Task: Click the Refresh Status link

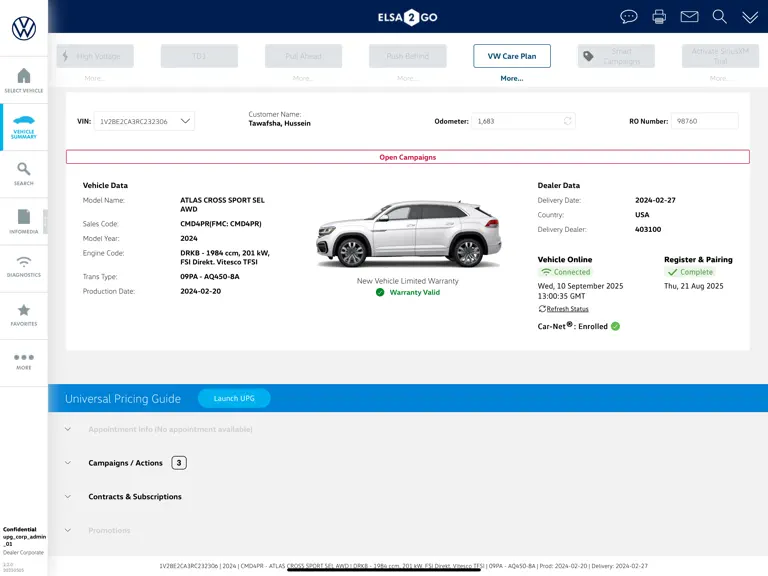Action: click(x=567, y=309)
